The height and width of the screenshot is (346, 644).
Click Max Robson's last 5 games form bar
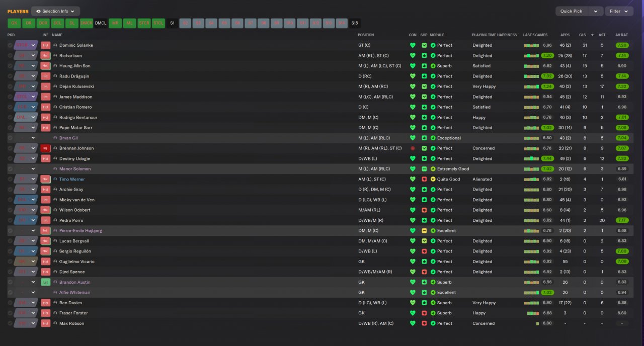coord(537,323)
